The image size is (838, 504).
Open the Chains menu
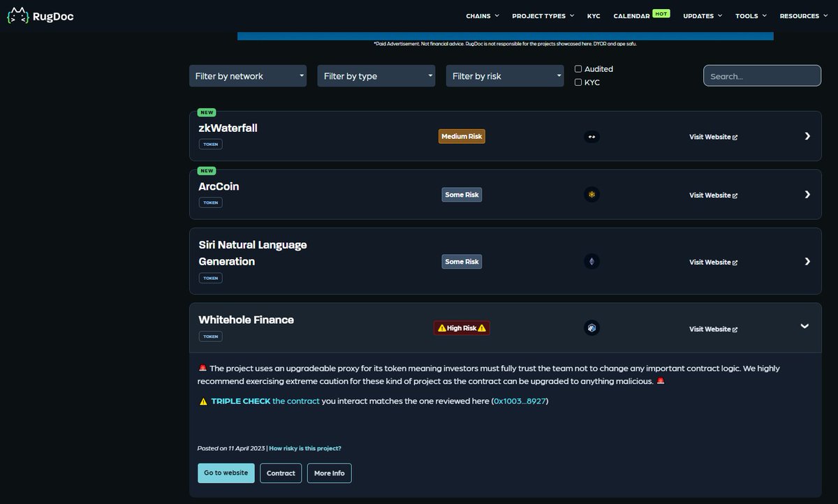(483, 16)
